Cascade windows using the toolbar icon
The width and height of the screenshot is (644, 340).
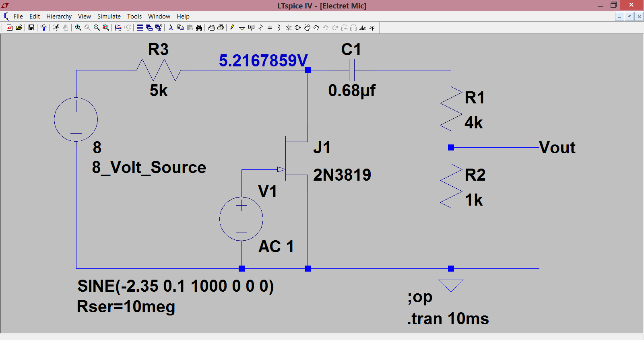pos(149,28)
